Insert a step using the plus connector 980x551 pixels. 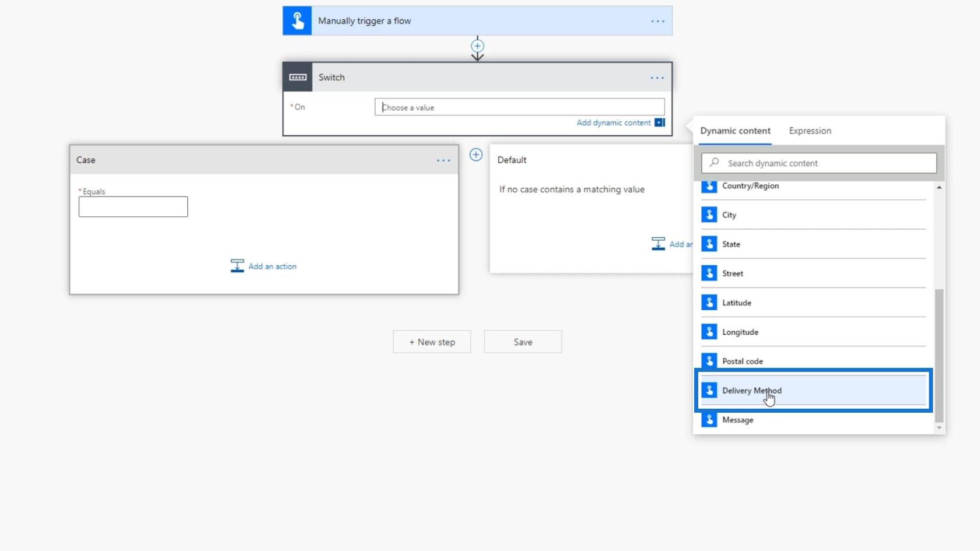coord(477,45)
